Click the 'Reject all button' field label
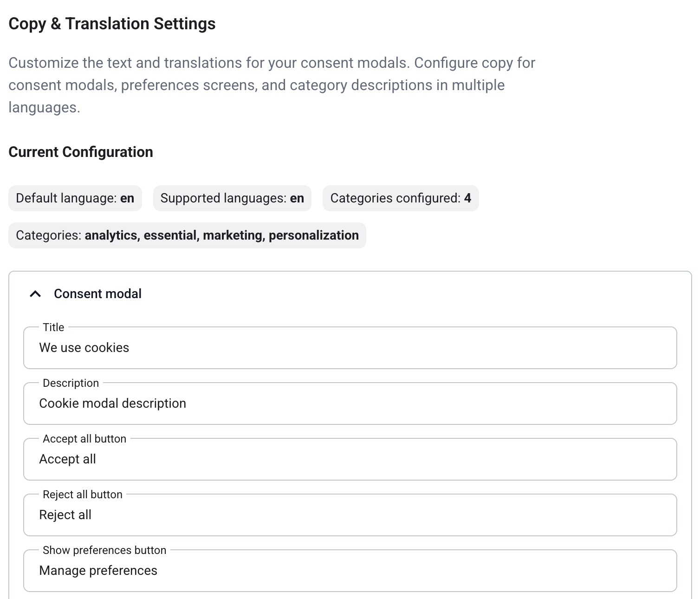 (x=83, y=495)
